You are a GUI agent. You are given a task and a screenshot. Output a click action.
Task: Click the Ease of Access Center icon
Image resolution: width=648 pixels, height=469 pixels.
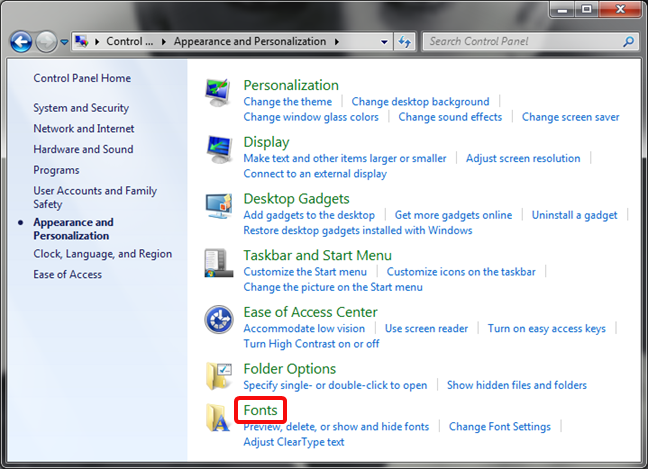pyautogui.click(x=219, y=319)
